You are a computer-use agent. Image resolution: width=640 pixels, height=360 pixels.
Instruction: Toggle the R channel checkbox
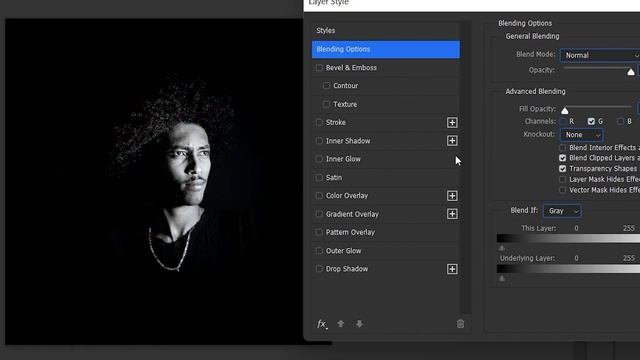tap(563, 121)
